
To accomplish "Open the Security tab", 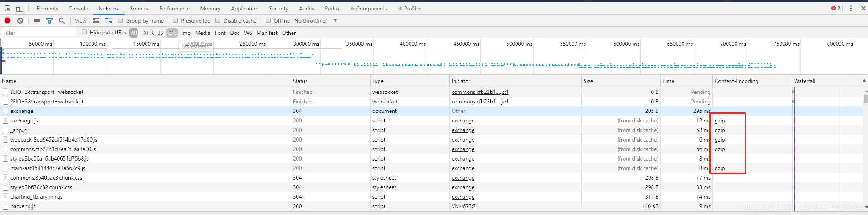I will (x=278, y=8).
